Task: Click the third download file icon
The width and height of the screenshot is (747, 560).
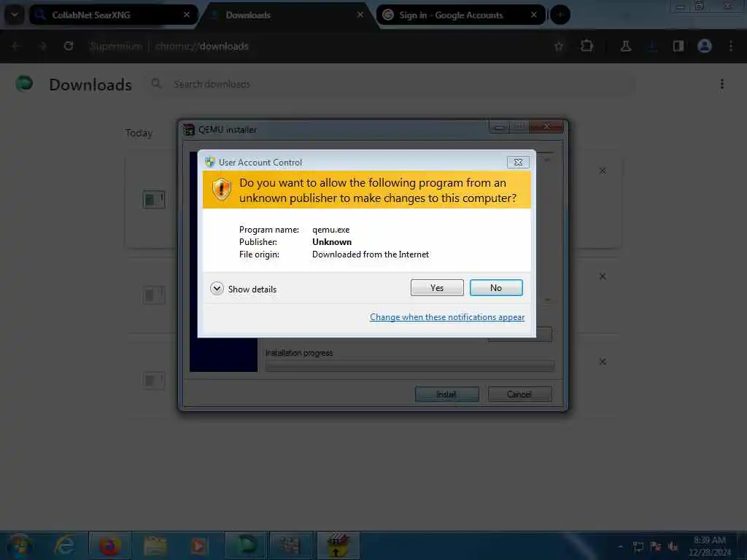Action: 154,381
